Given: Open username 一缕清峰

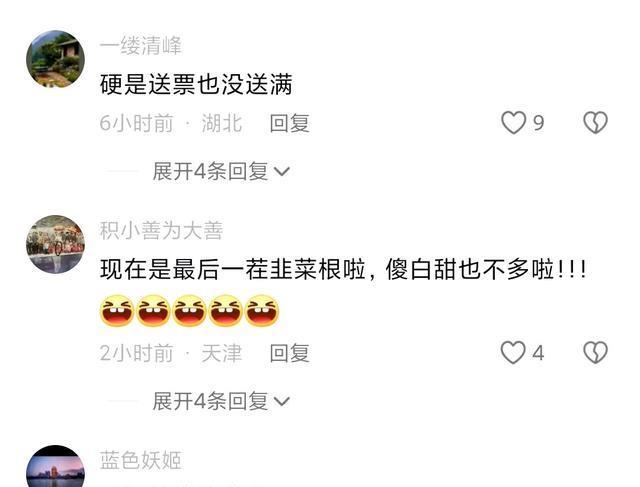Looking at the screenshot, I should [x=140, y=45].
